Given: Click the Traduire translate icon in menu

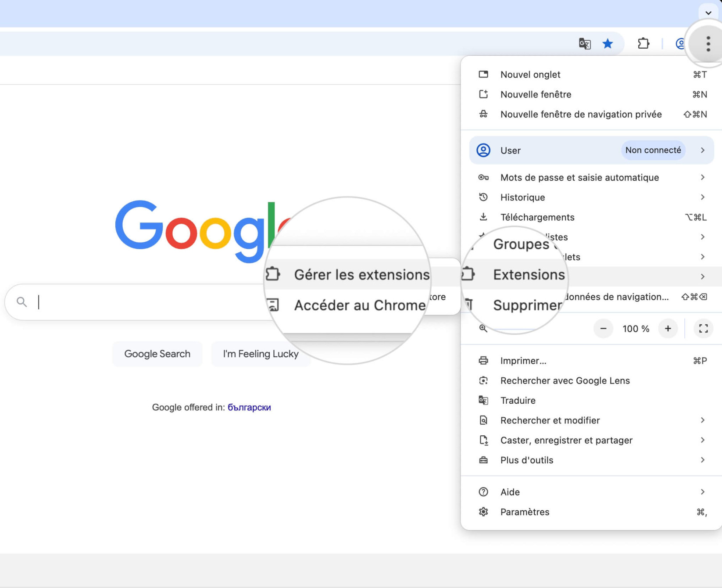Looking at the screenshot, I should (x=483, y=400).
